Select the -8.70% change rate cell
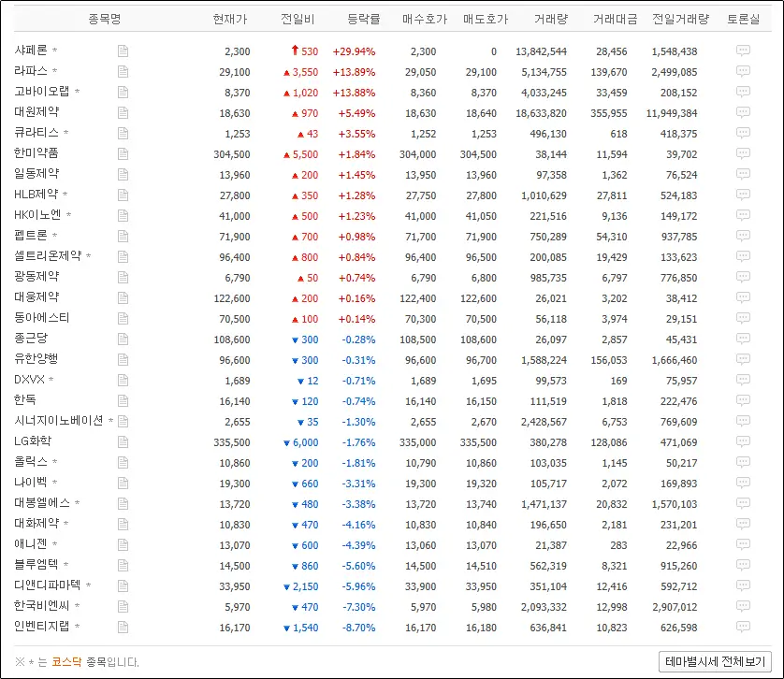The image size is (784, 679). click(x=358, y=628)
